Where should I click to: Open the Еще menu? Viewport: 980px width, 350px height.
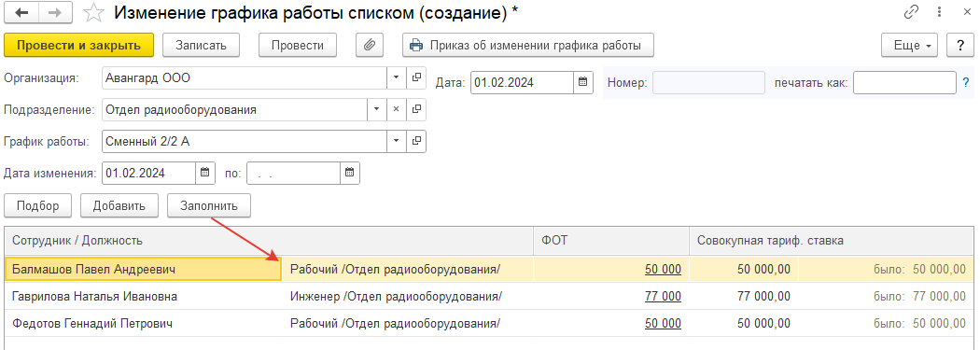(909, 46)
